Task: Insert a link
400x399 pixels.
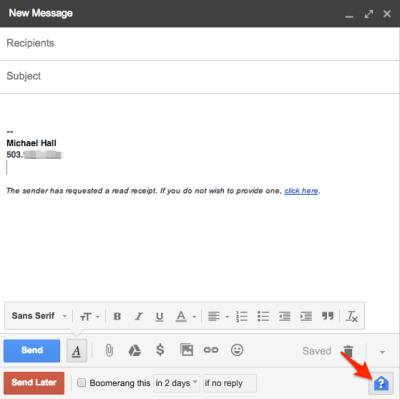Action: coord(211,350)
